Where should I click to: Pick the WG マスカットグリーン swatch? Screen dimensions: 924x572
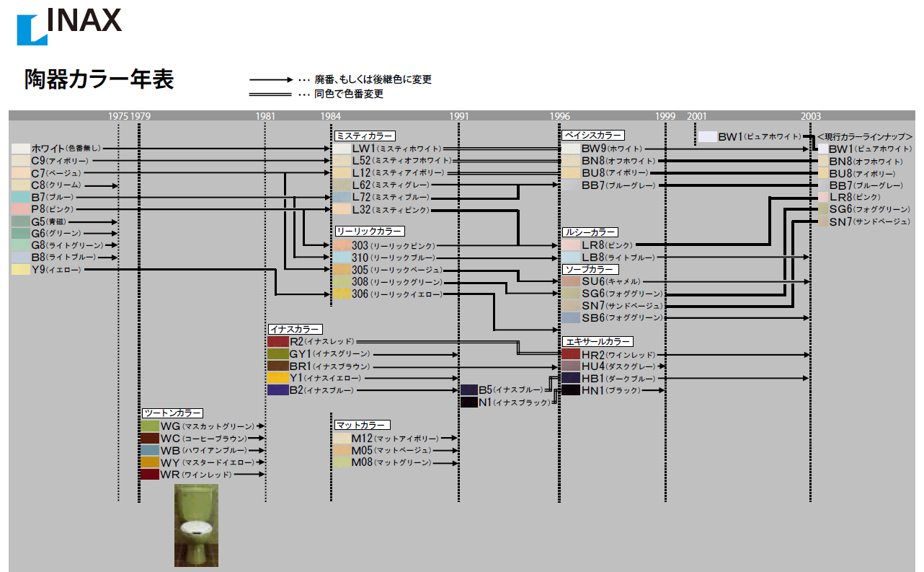point(150,426)
